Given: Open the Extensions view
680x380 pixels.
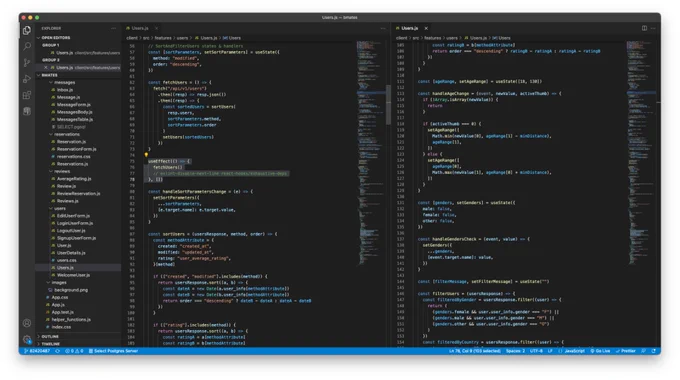Looking at the screenshot, I should coord(27,95).
